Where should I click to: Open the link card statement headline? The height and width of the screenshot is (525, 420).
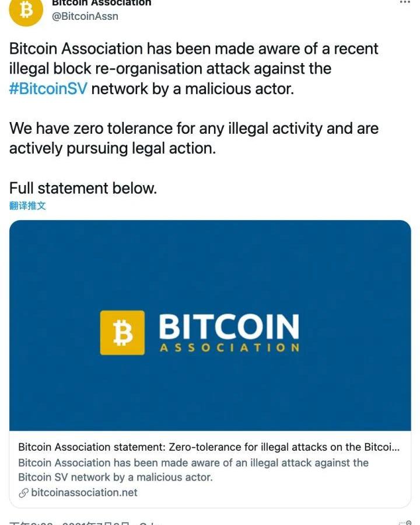[209, 447]
